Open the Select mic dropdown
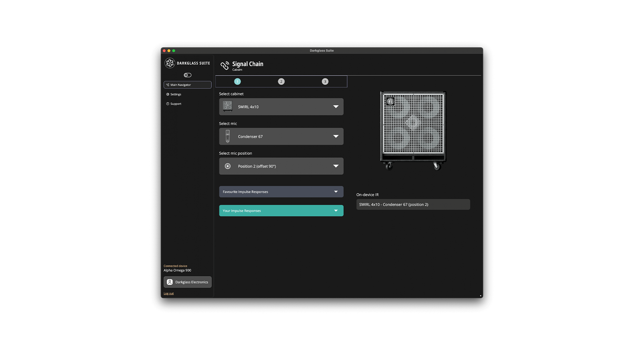This screenshot has height=354, width=644. pyautogui.click(x=336, y=136)
